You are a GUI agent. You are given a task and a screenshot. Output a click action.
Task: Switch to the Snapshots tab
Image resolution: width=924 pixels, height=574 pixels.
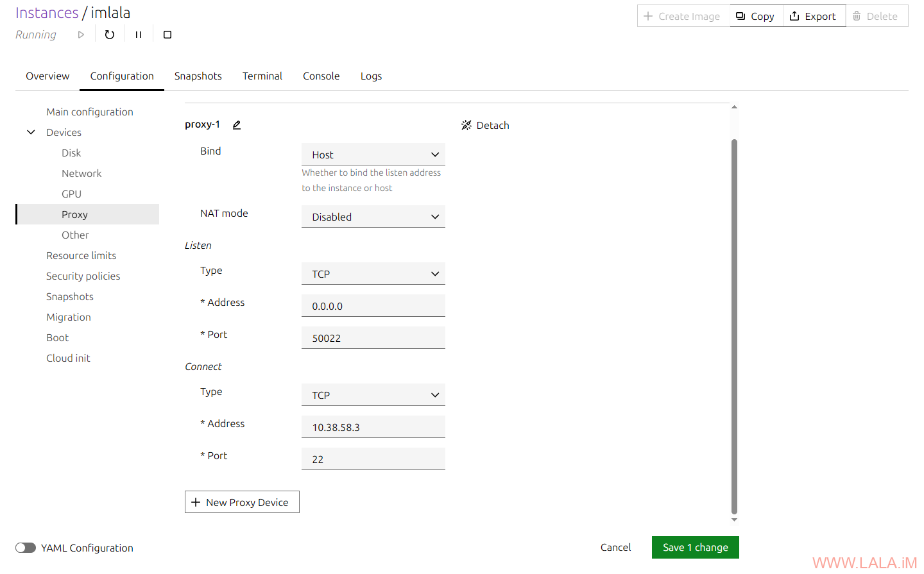198,76
